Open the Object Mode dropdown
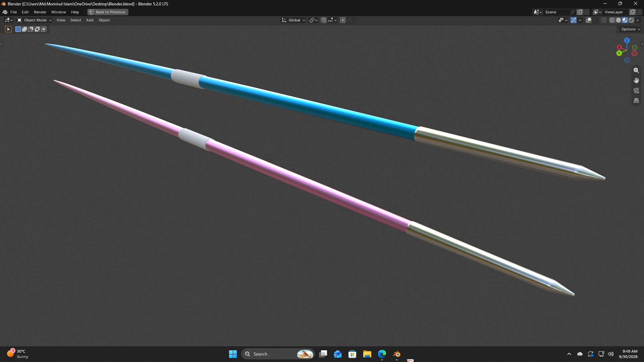The image size is (644, 362). (x=34, y=20)
